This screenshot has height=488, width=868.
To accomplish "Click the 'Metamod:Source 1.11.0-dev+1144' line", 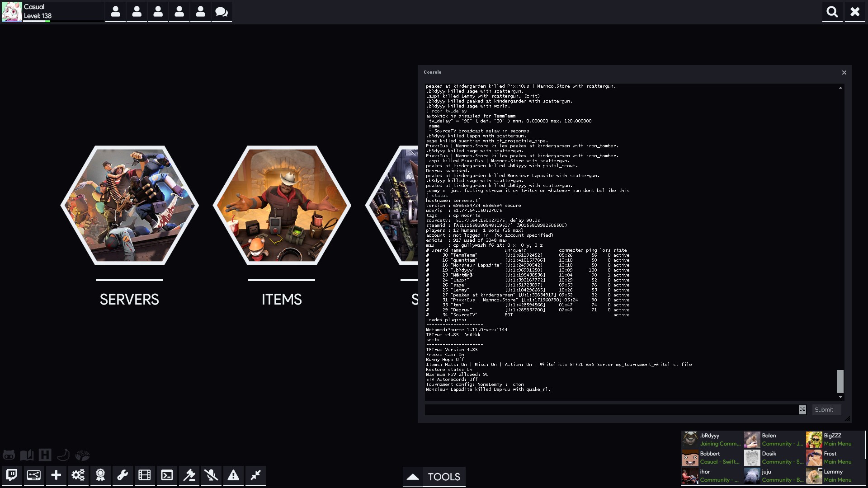I will point(467,330).
